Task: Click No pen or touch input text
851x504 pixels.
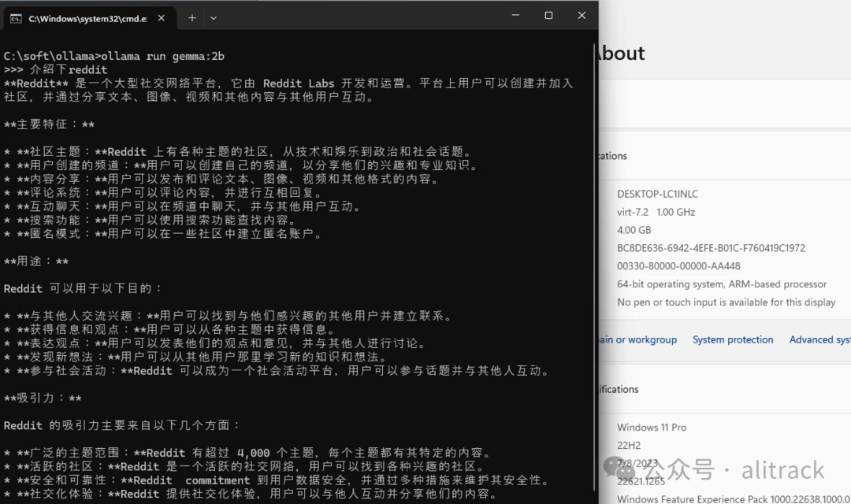Action: pos(727,302)
